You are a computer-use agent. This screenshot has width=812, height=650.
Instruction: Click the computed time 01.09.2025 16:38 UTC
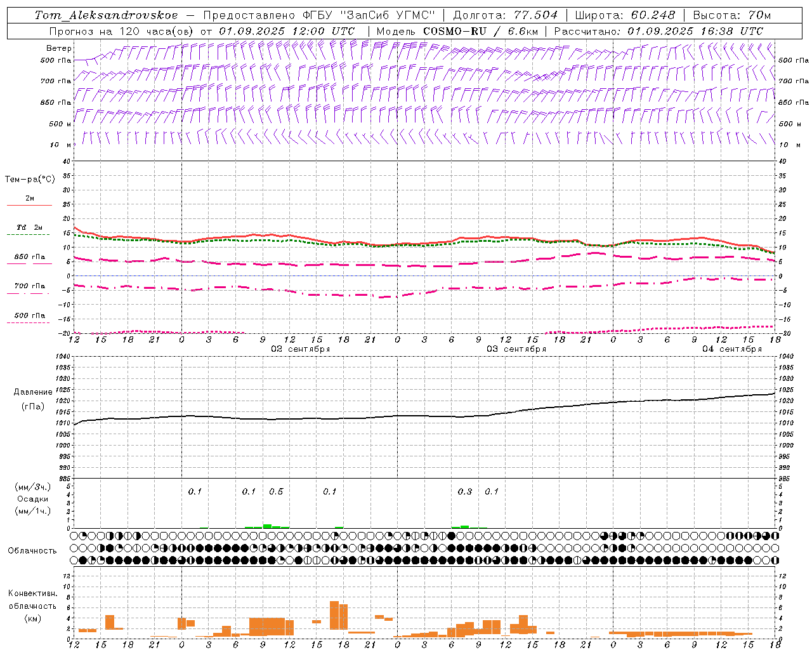[695, 31]
